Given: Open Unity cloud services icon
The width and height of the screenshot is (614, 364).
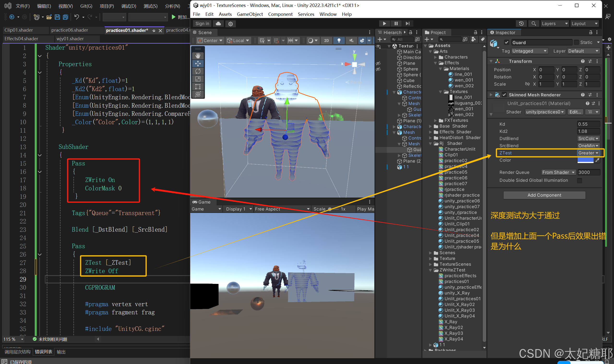Looking at the screenshot, I should pos(218,23).
